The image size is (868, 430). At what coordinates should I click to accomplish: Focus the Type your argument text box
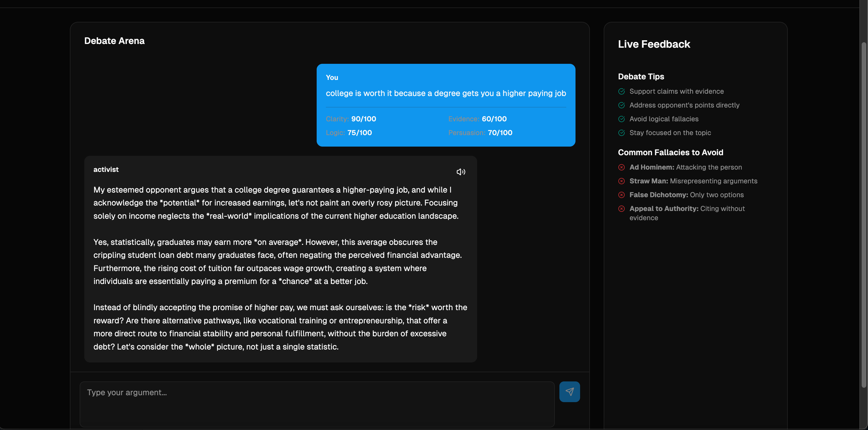pos(317,404)
